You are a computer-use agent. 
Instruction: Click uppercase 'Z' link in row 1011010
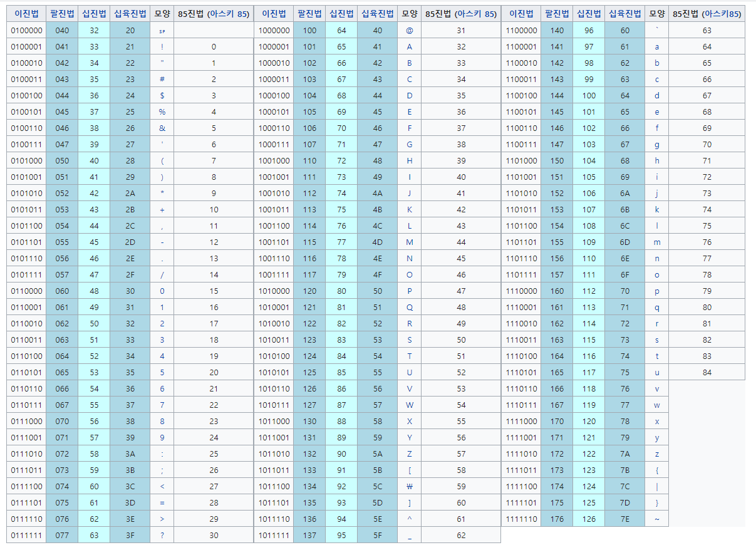point(410,454)
